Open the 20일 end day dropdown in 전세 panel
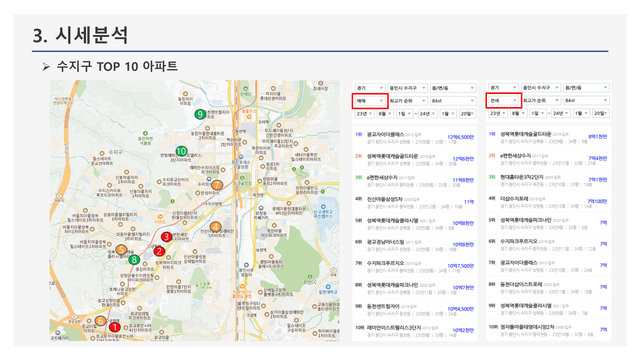 [601, 113]
